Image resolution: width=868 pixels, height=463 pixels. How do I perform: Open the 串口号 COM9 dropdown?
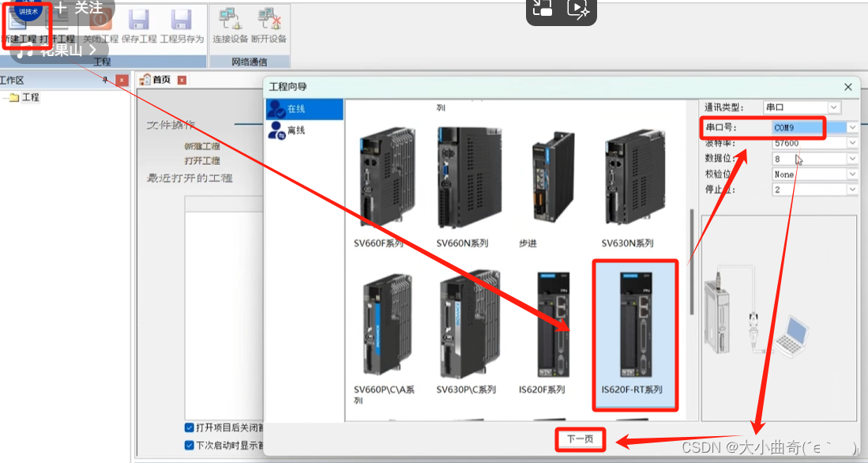852,127
